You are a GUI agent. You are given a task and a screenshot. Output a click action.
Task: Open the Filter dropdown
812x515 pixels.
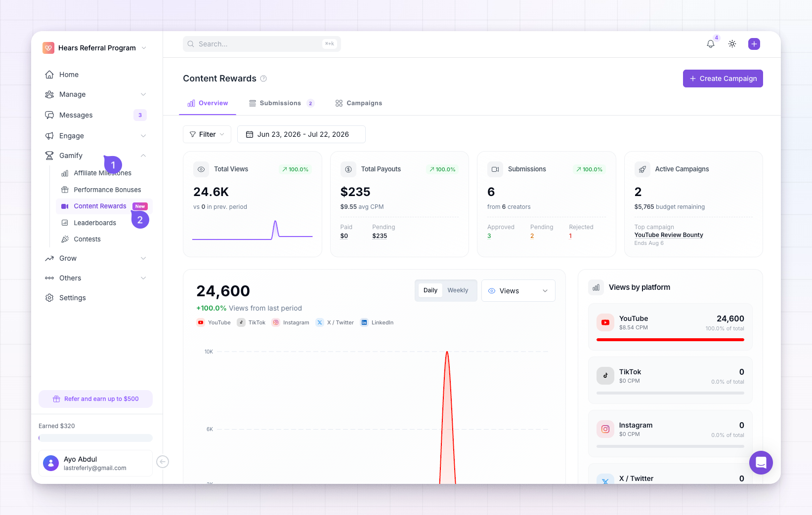[207, 134]
